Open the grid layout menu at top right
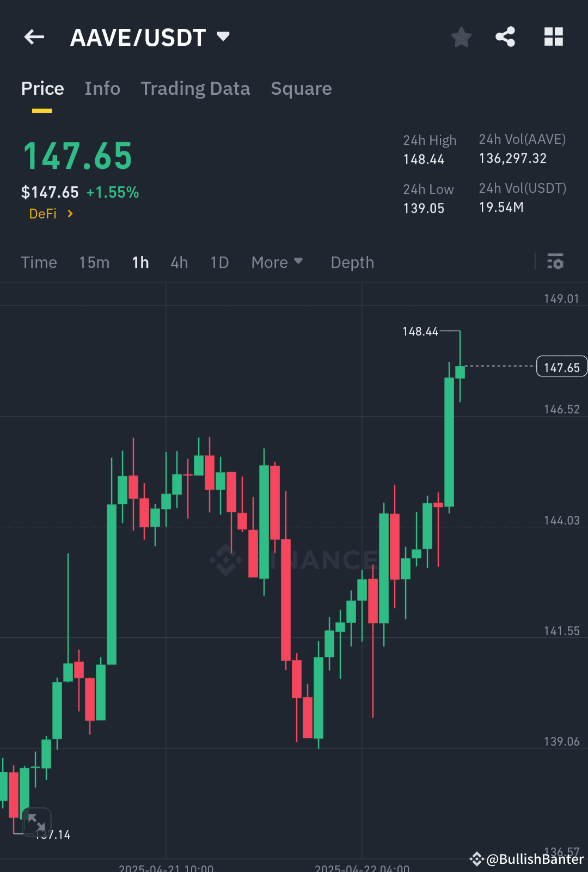The image size is (588, 872). pyautogui.click(x=554, y=36)
